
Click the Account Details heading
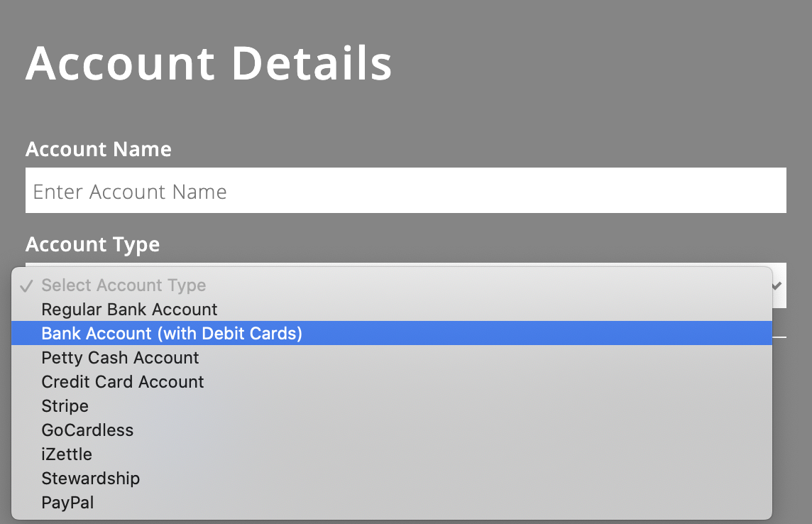(209, 63)
